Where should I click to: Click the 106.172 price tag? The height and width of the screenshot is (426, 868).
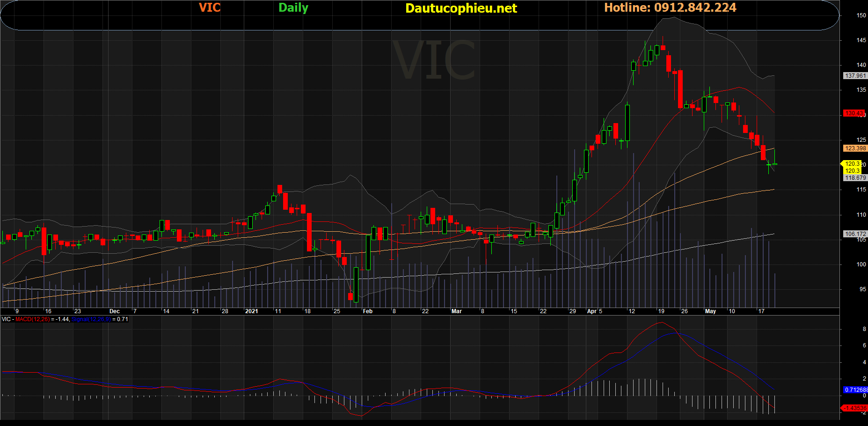[x=855, y=234]
